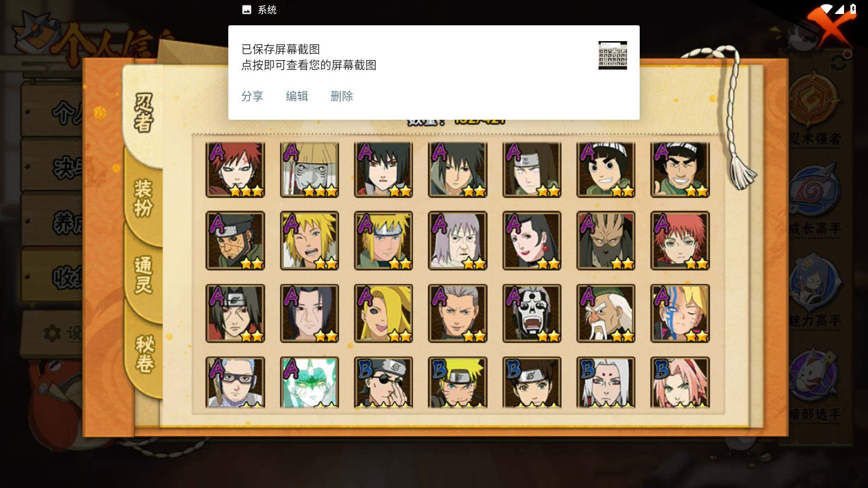The height and width of the screenshot is (488, 868).
Task: Open the 装扮 tab
Action: click(x=144, y=199)
